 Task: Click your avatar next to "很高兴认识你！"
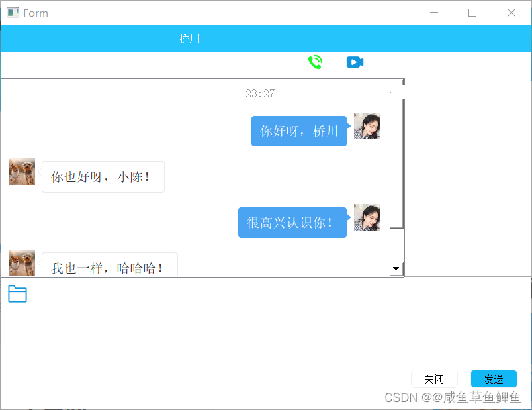coord(367,217)
